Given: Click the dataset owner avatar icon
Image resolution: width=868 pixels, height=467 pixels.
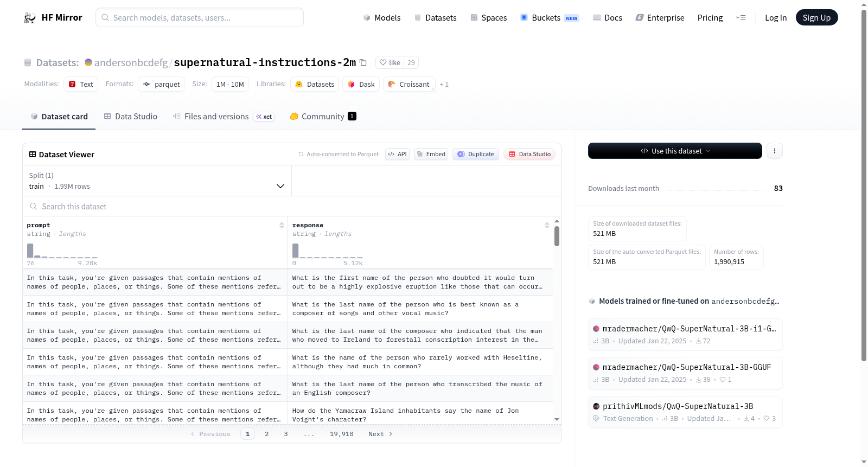Looking at the screenshot, I should pos(88,62).
